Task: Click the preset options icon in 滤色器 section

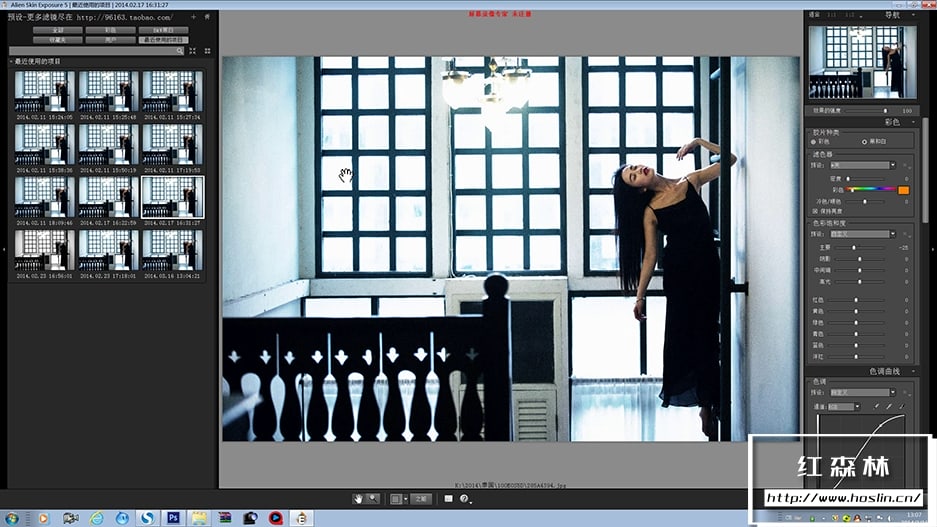Action: tap(907, 166)
